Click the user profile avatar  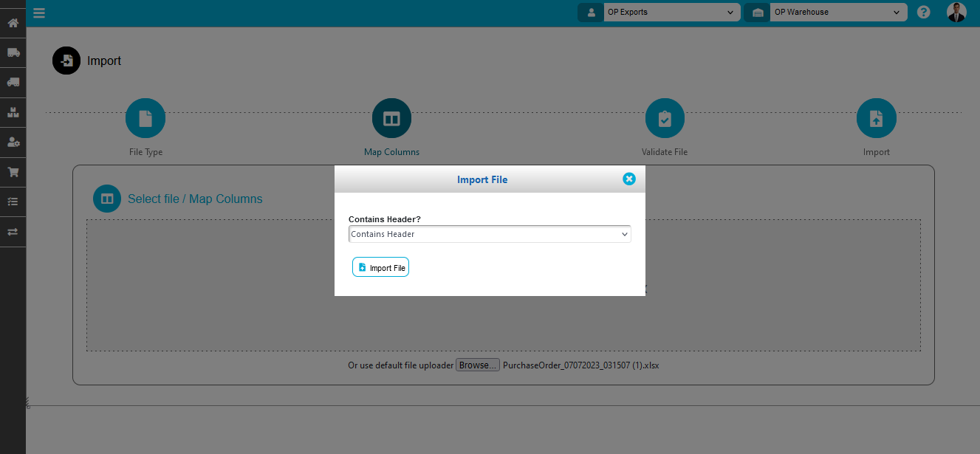(956, 13)
